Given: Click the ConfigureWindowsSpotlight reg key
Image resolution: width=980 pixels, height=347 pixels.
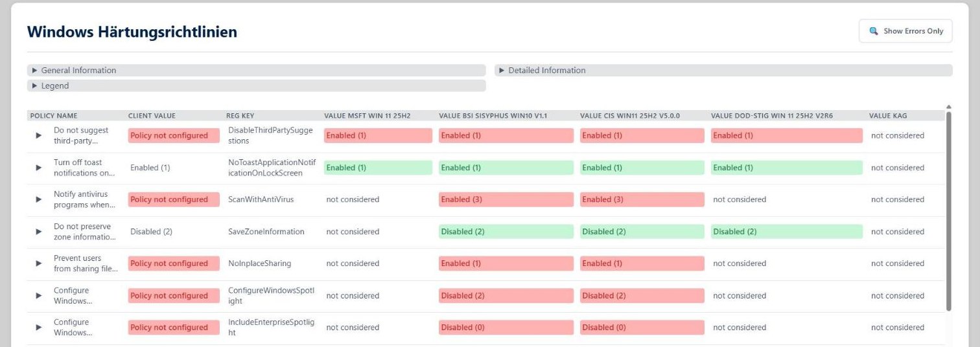Looking at the screenshot, I should 271,296.
